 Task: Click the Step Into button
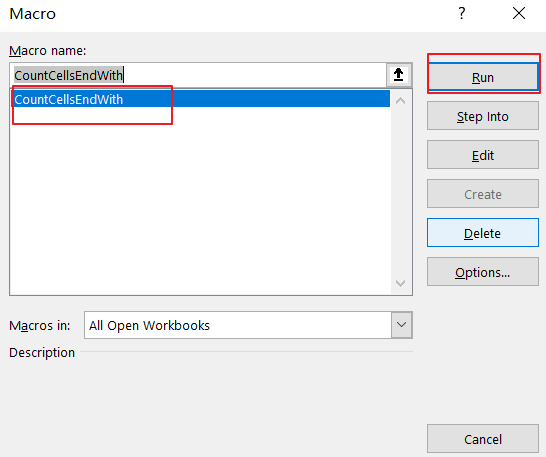pos(483,116)
